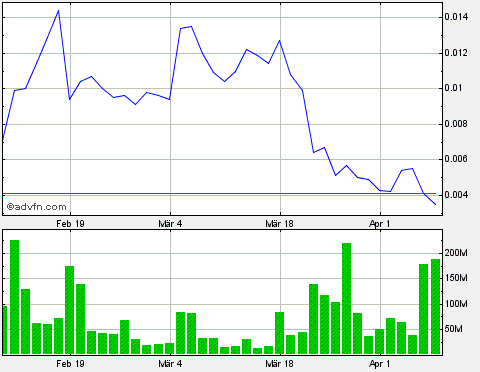Click the 50M volume axis label
The image size is (480, 372).
pyautogui.click(x=454, y=329)
